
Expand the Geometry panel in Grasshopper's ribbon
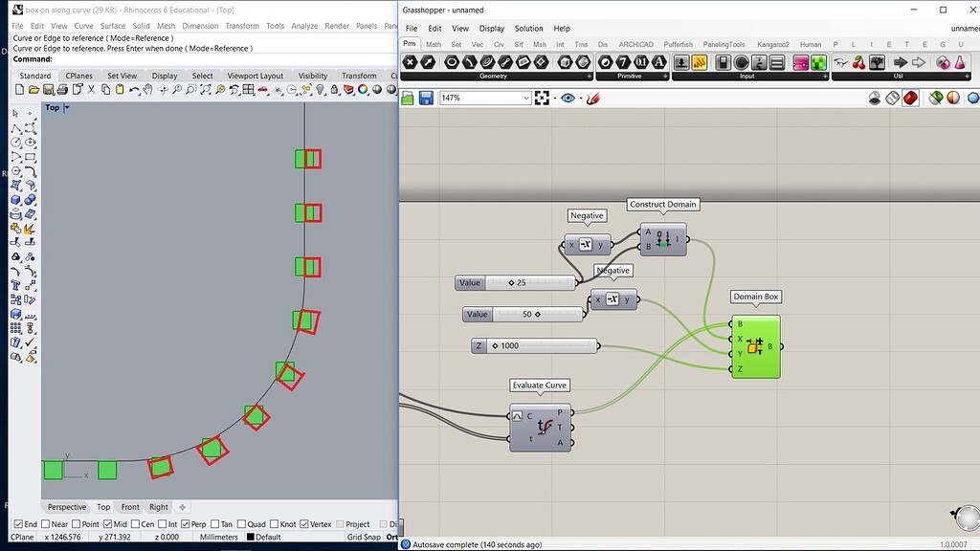point(588,76)
